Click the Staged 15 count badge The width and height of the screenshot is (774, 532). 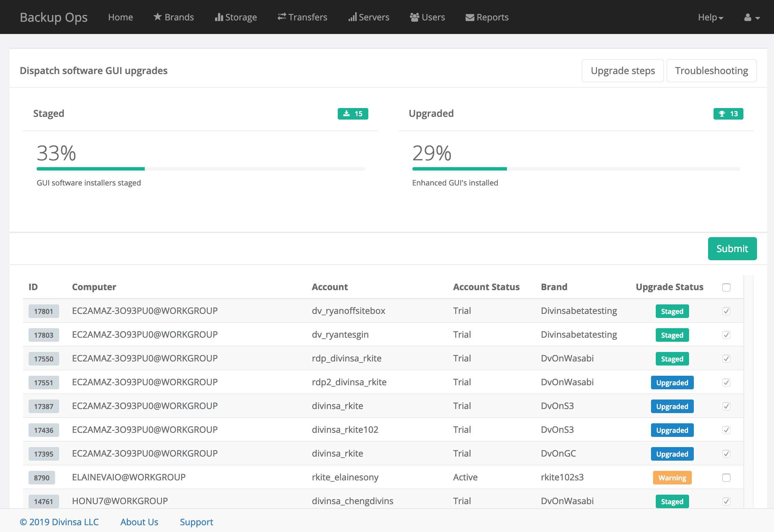[x=353, y=114]
